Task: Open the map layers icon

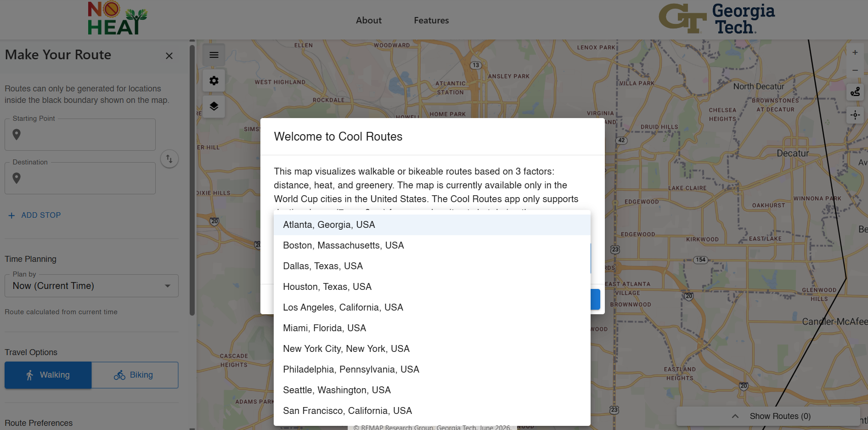Action: 214,107
